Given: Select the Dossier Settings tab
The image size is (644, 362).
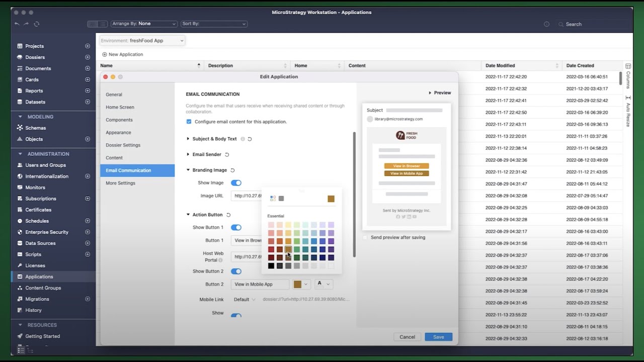Looking at the screenshot, I should pyautogui.click(x=123, y=145).
